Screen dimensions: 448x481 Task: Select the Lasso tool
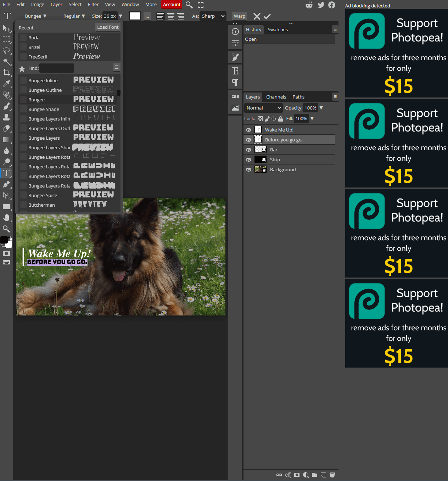(6, 50)
